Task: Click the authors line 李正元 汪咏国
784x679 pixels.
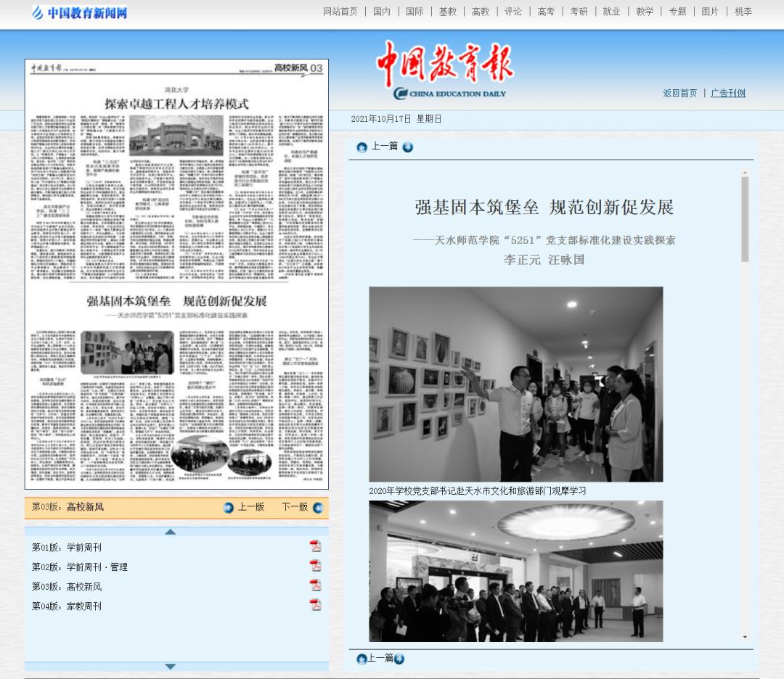Action: pos(544,260)
